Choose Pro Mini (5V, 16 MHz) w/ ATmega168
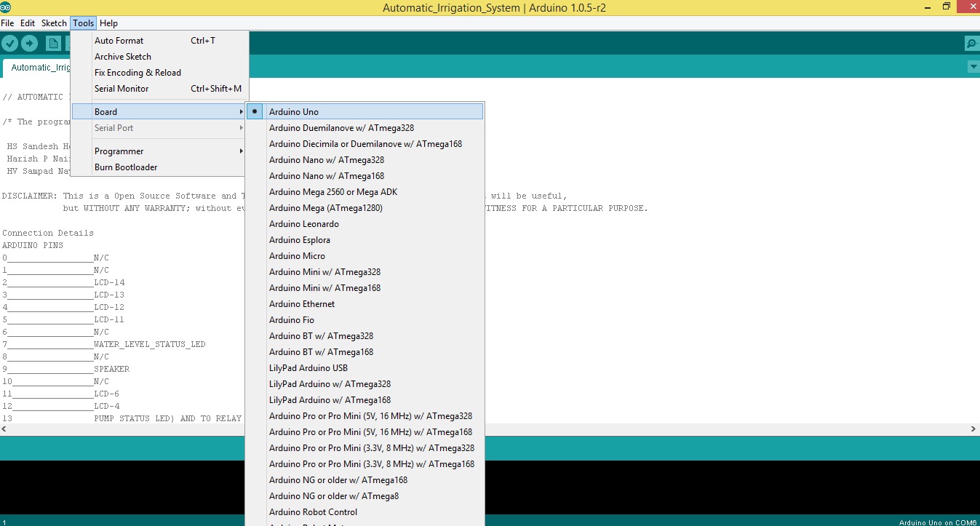The height and width of the screenshot is (526, 980). point(364,432)
